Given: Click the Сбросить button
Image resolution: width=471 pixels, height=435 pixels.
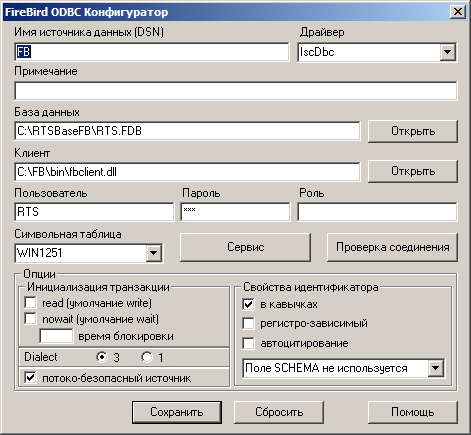Looking at the screenshot, I should tap(279, 412).
